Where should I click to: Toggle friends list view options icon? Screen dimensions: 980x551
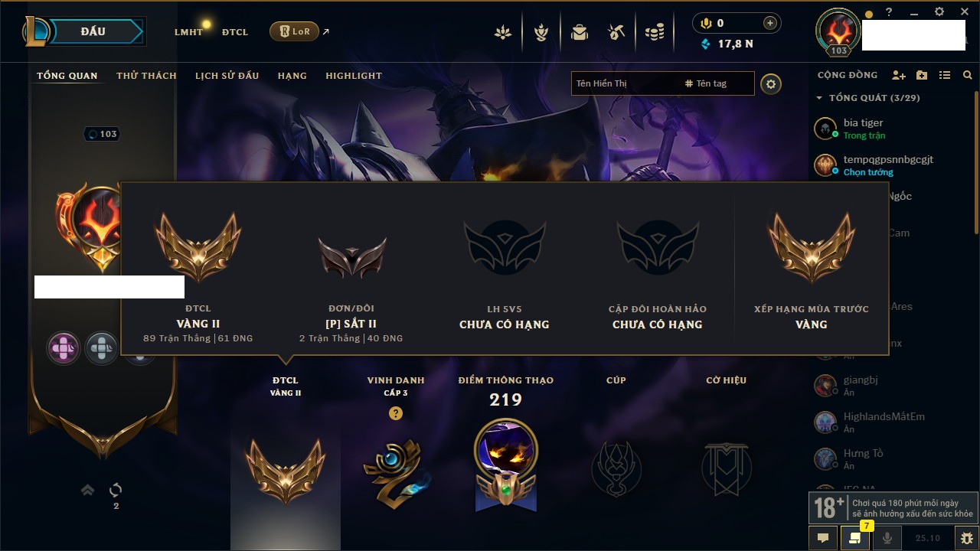point(945,75)
